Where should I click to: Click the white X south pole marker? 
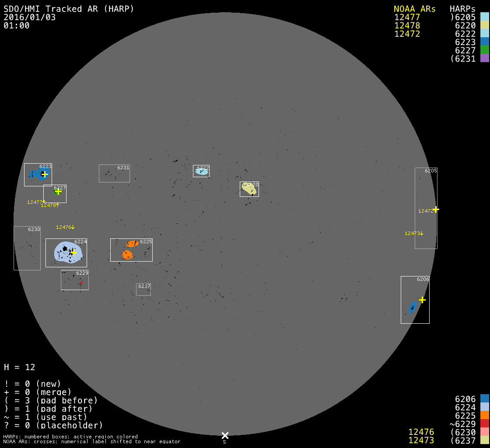coord(225,435)
